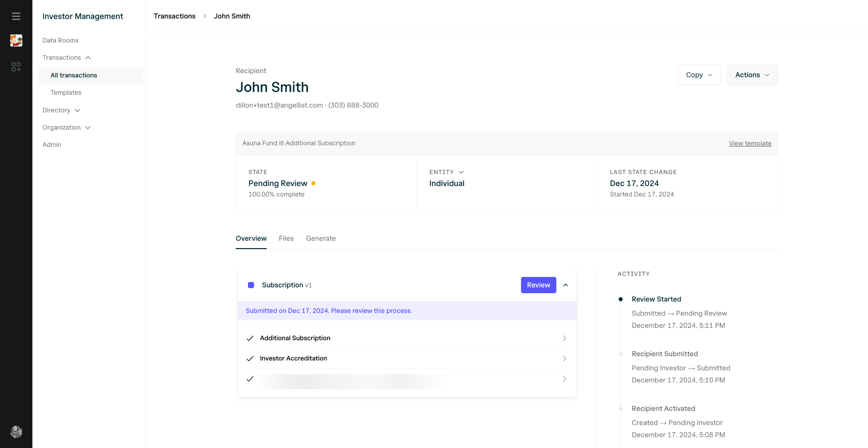The height and width of the screenshot is (448, 868).
Task: Open the hamburger menu icon
Action: tap(16, 16)
